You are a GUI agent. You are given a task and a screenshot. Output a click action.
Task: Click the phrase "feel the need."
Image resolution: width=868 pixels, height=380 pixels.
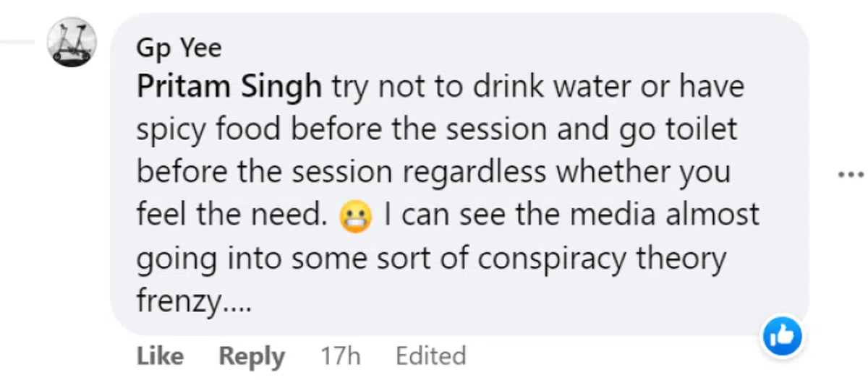(x=234, y=215)
